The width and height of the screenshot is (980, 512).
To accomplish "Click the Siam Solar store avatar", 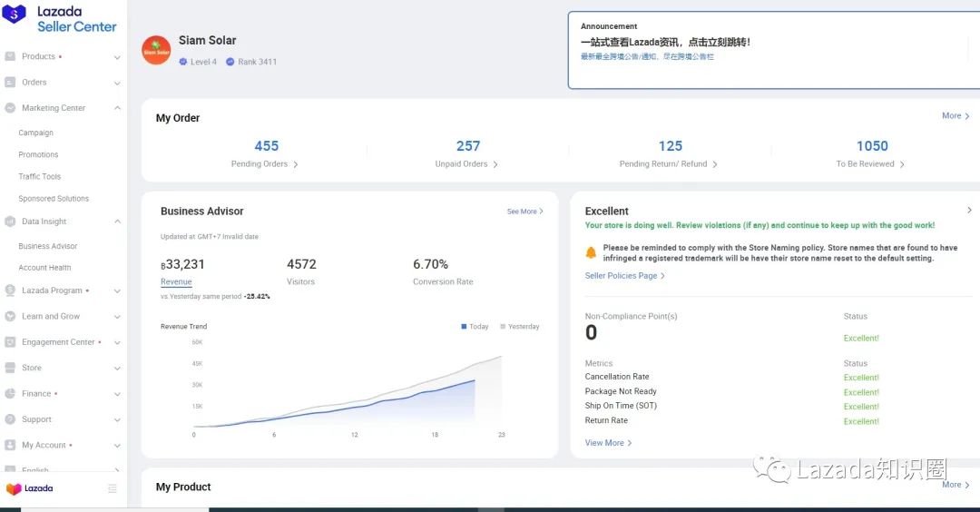I will [x=156, y=51].
